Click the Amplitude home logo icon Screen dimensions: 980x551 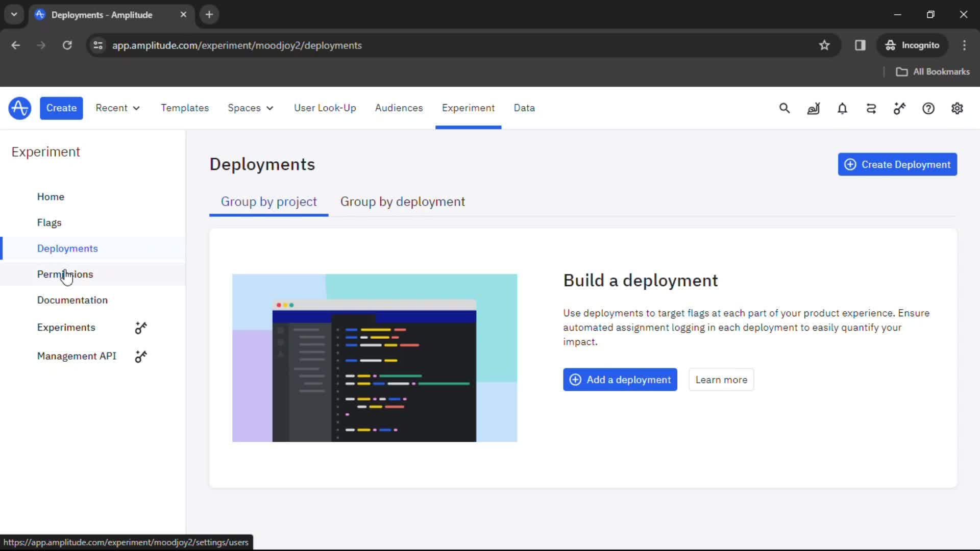(x=19, y=108)
